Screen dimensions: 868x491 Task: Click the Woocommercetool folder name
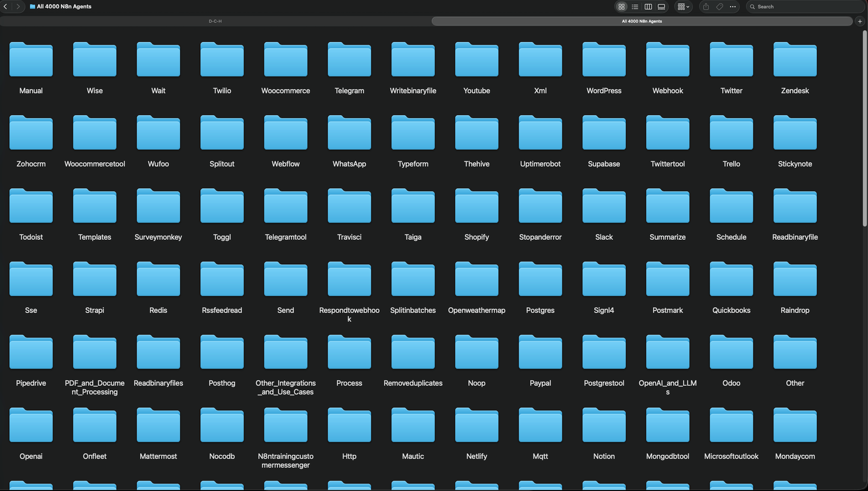click(x=94, y=164)
